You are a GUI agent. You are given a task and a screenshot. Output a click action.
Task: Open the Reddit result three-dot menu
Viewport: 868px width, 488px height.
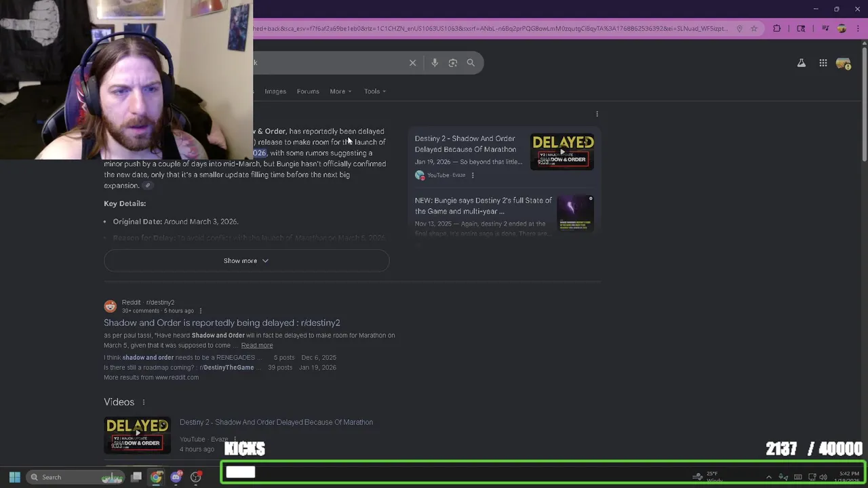point(200,311)
